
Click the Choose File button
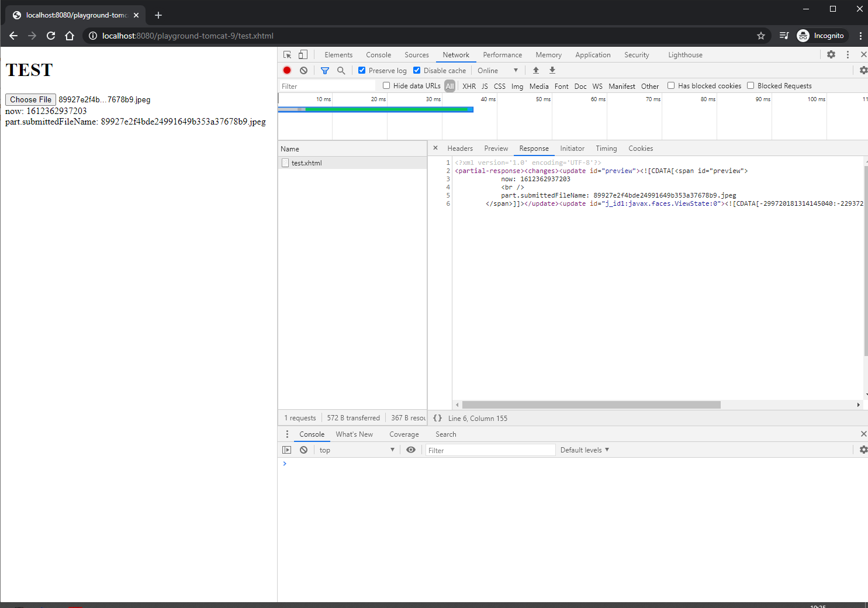click(30, 99)
